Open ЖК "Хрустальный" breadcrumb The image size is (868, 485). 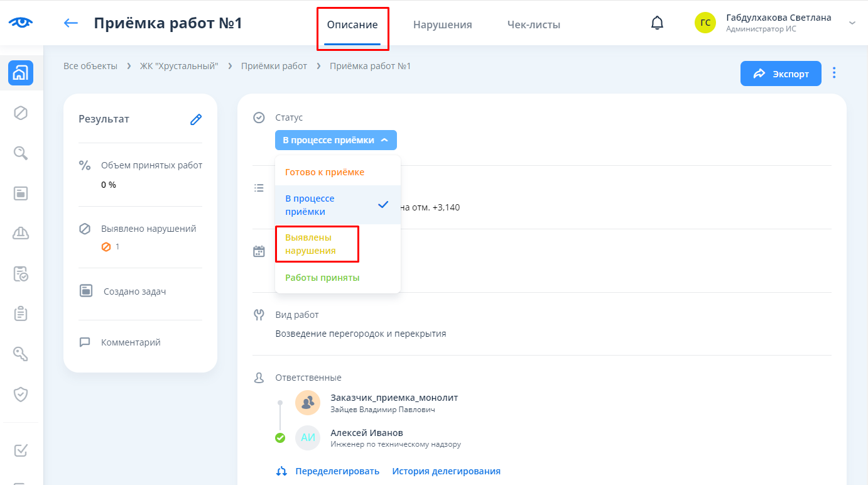tap(179, 66)
